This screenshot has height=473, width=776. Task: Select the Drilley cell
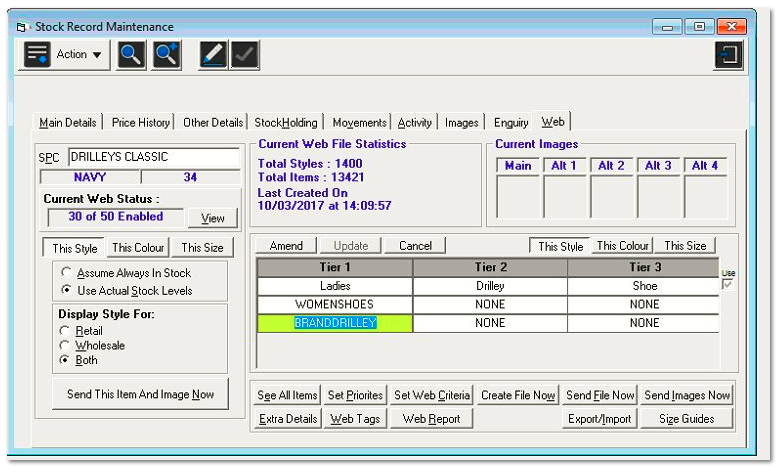(490, 286)
